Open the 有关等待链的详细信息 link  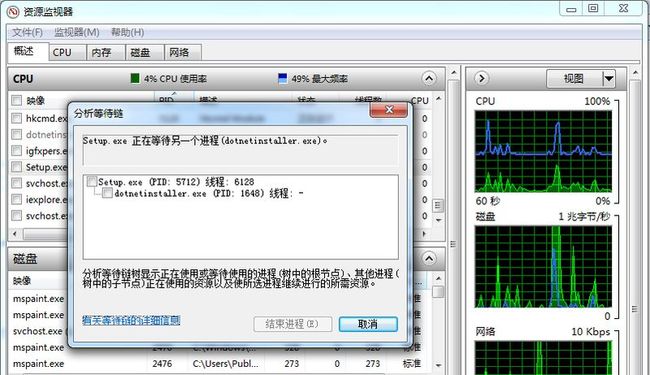[x=131, y=320]
